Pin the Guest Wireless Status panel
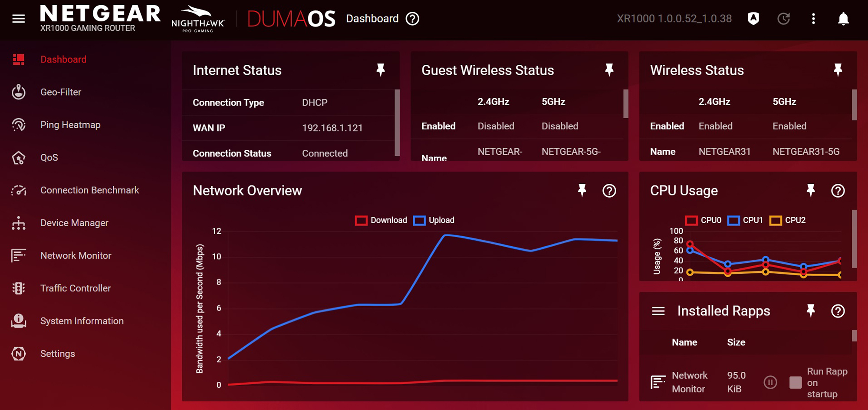The width and height of the screenshot is (868, 410). point(609,70)
